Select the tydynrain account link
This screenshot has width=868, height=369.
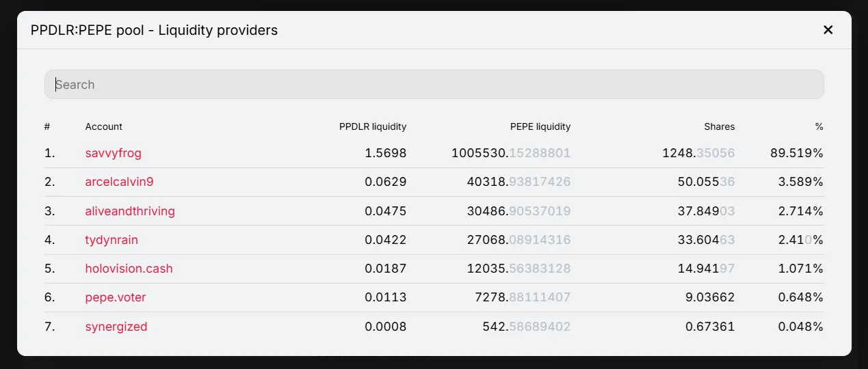[111, 240]
